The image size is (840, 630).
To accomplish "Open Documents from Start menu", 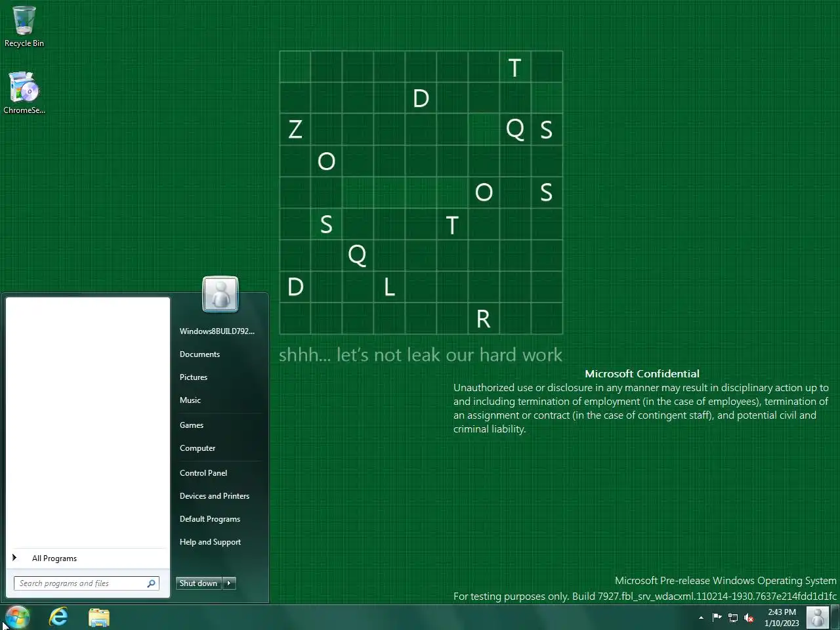I will pos(200,354).
